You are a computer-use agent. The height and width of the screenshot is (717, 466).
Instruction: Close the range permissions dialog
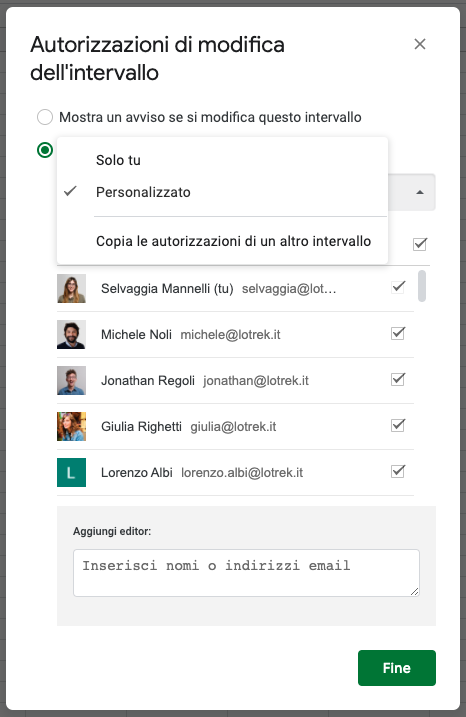click(420, 44)
